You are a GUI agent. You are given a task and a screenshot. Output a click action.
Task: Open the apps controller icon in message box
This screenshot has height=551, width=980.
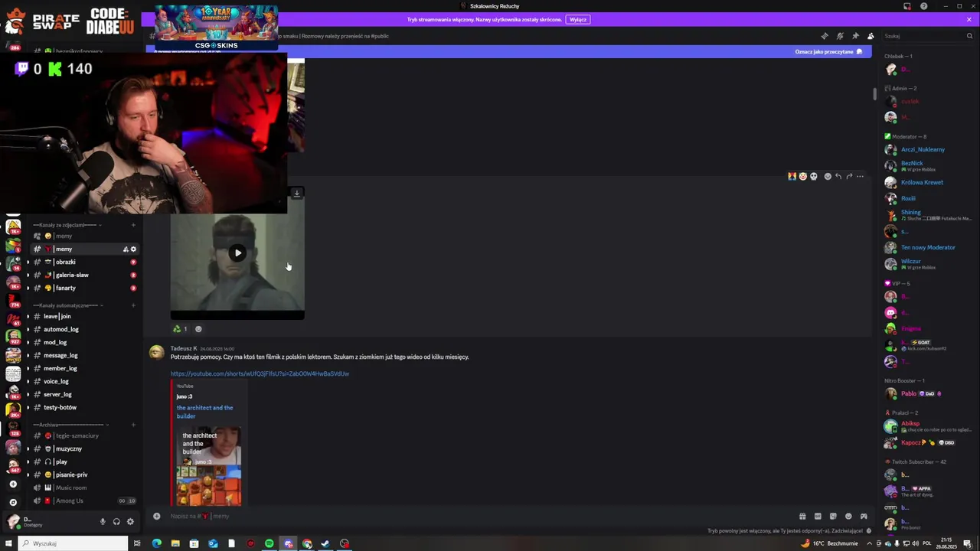(x=864, y=517)
